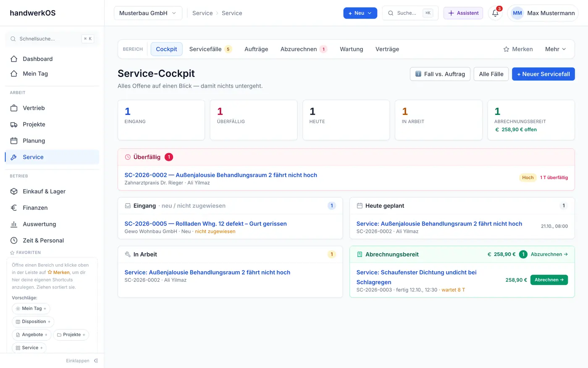Switch to the Cockpit tab

pyautogui.click(x=166, y=49)
